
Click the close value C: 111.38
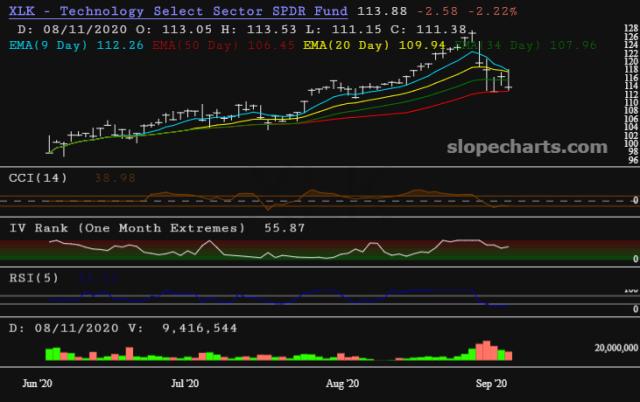point(429,29)
